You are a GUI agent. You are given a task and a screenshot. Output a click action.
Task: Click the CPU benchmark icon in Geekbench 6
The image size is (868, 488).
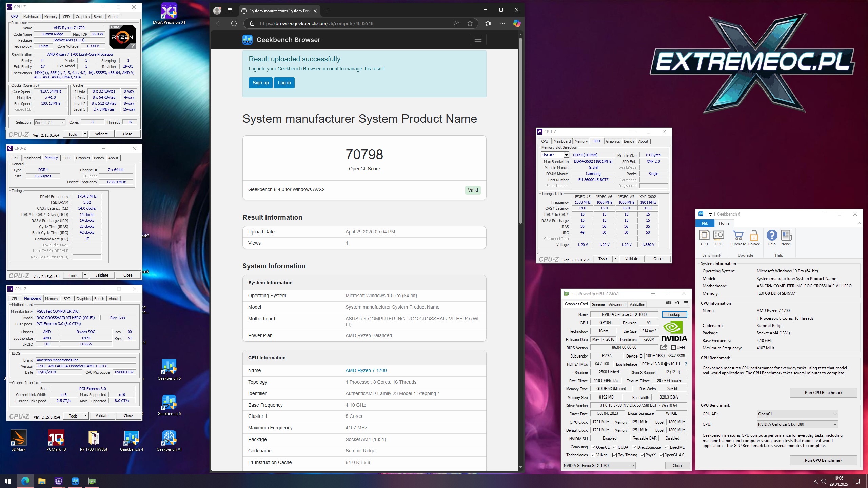(x=704, y=238)
